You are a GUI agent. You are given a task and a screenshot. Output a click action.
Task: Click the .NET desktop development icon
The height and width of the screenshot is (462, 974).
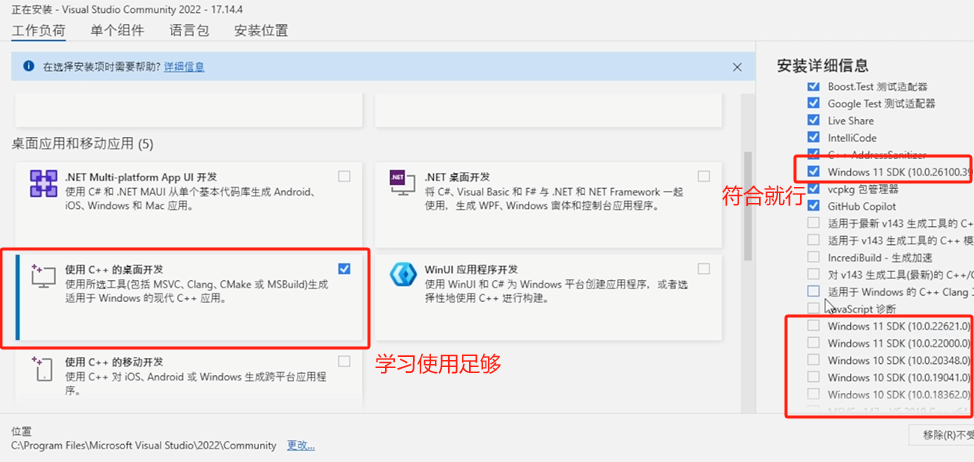pos(403,184)
